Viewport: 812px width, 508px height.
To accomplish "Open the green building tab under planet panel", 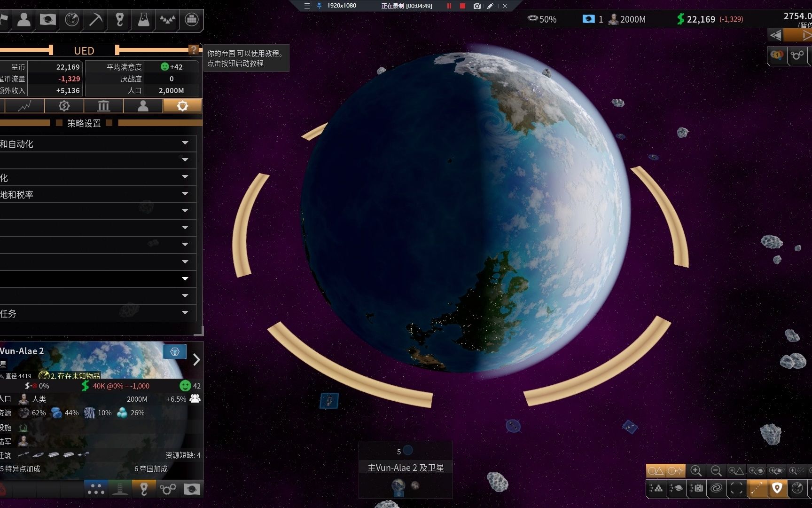I will (x=120, y=489).
